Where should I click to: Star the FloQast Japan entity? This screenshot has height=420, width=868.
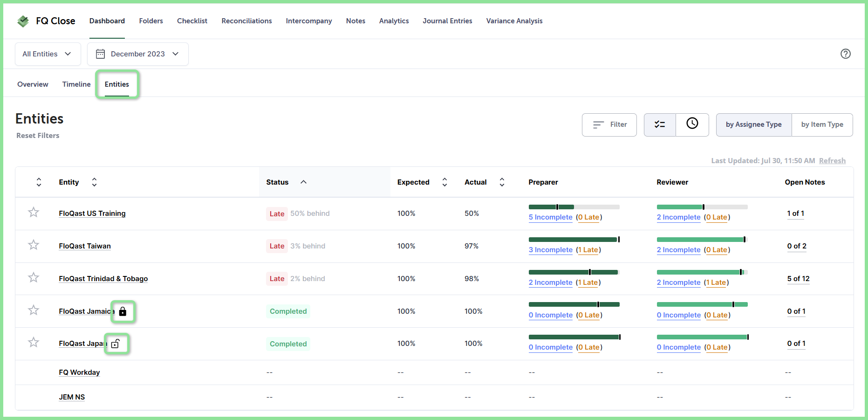tap(34, 343)
